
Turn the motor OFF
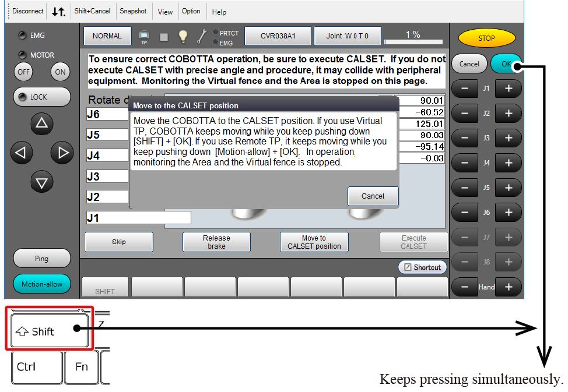23,72
